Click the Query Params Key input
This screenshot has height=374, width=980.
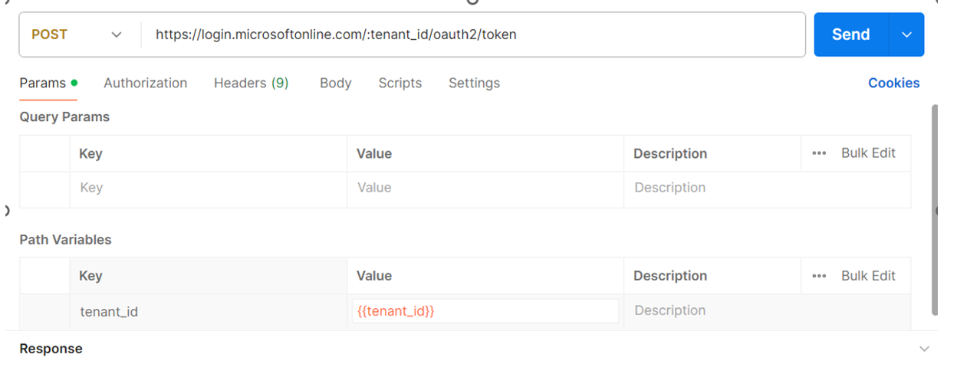208,188
